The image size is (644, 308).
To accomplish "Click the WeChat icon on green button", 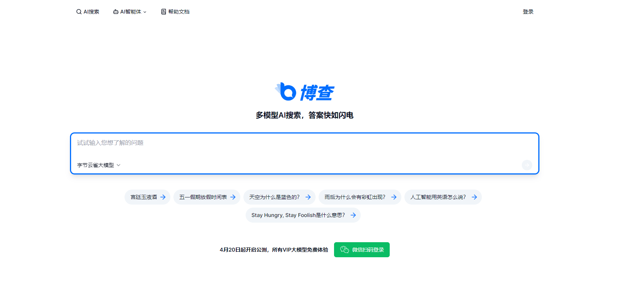I will tap(344, 250).
